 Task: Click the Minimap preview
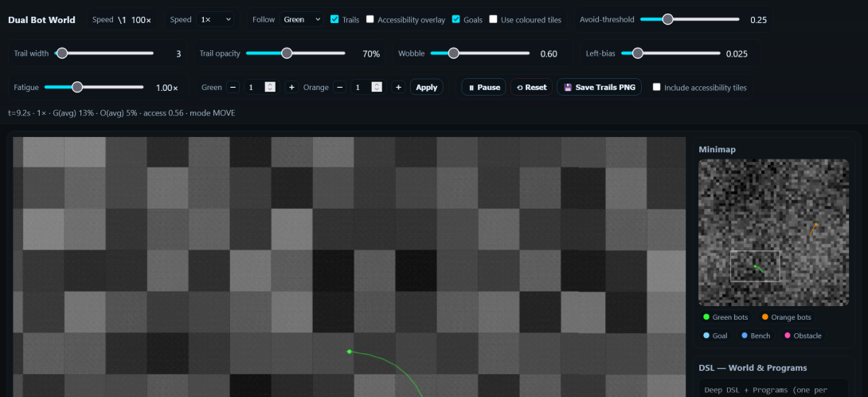tap(773, 231)
